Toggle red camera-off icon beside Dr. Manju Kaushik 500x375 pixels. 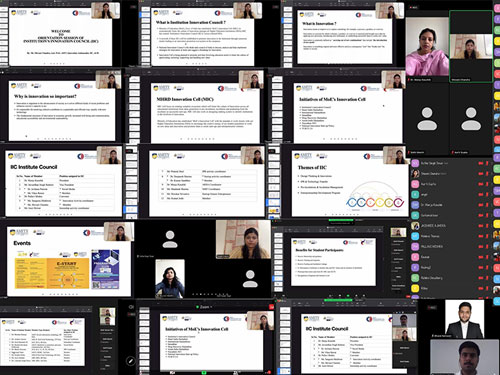coord(481,205)
